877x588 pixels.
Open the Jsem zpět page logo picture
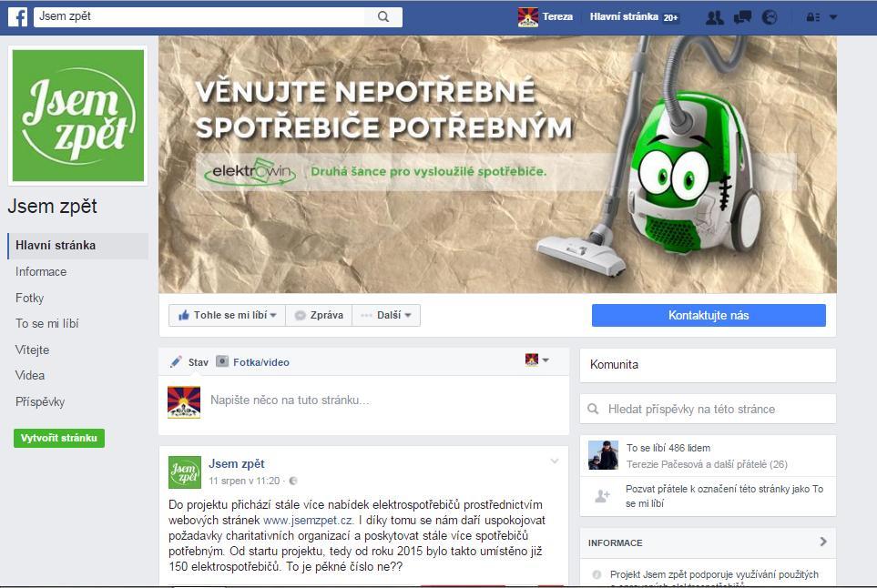coord(78,116)
